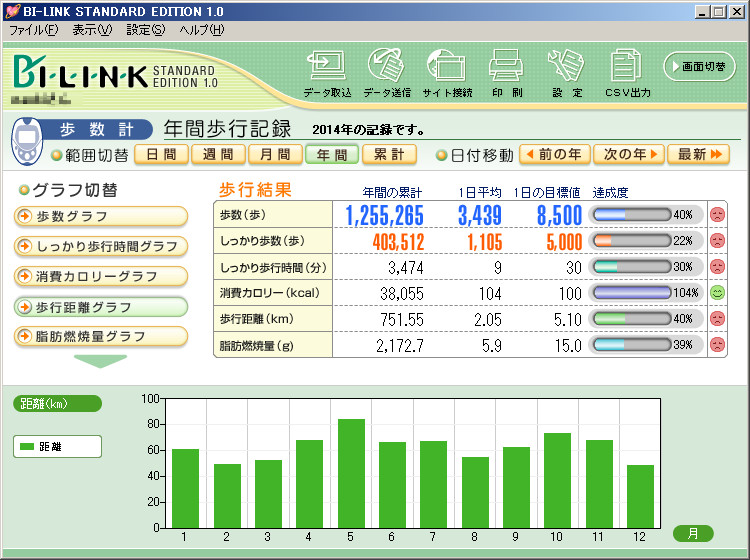Show the 脂肪燃焼量グラフ
750x560 pixels.
click(x=100, y=337)
